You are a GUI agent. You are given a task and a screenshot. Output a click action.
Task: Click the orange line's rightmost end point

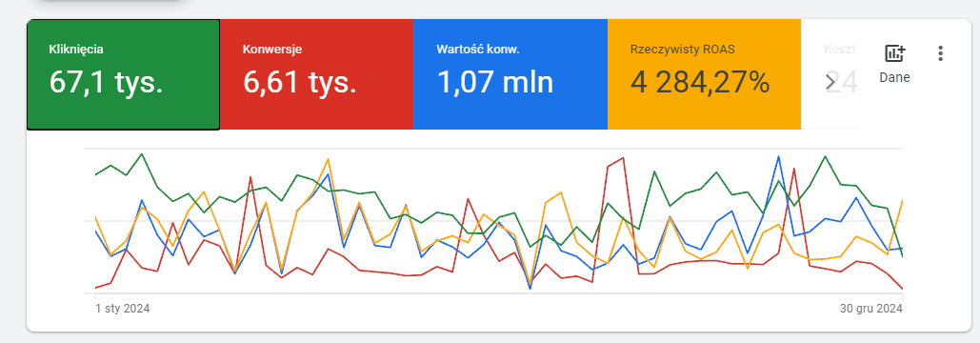[903, 200]
